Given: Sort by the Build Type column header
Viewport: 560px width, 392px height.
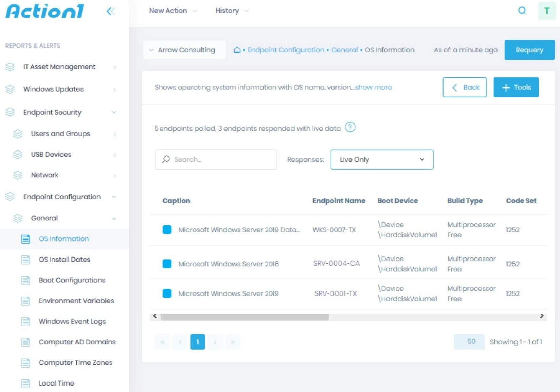Looking at the screenshot, I should [x=465, y=201].
